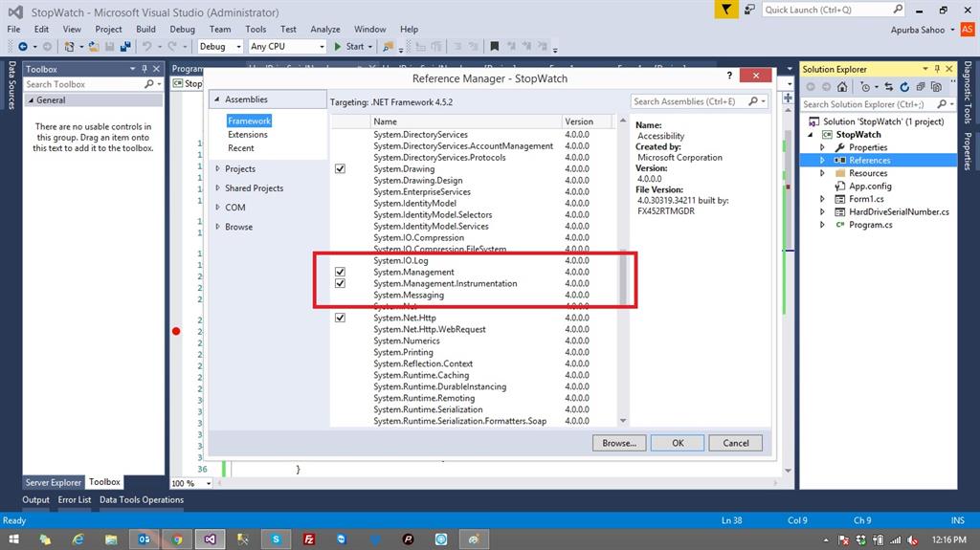Open Skype from the taskbar
Viewport: 980px width, 550px height.
click(276, 539)
